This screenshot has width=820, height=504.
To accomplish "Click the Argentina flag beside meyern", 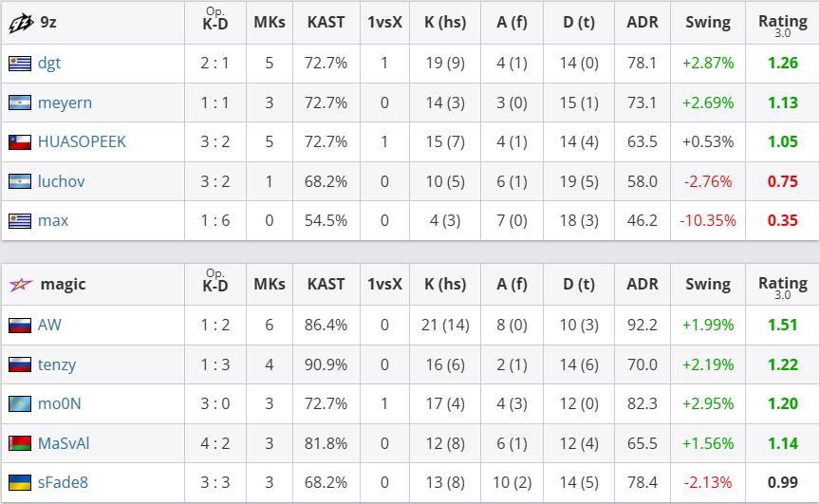I will (20, 103).
